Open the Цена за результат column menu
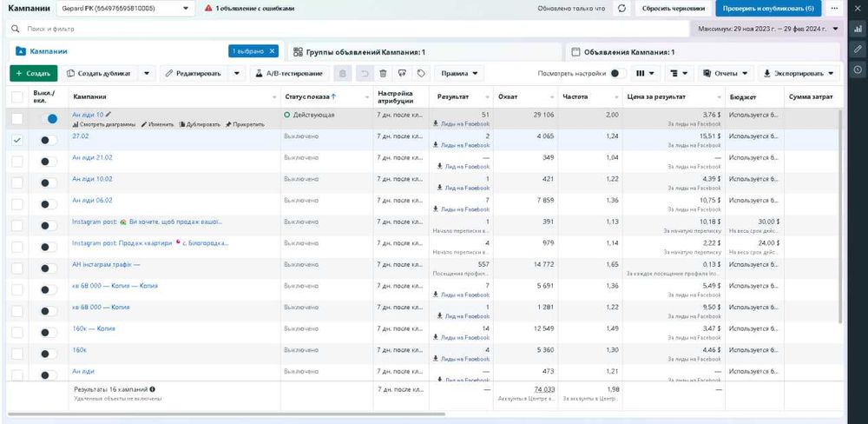Viewport: 868px width, 424px height. click(x=719, y=97)
